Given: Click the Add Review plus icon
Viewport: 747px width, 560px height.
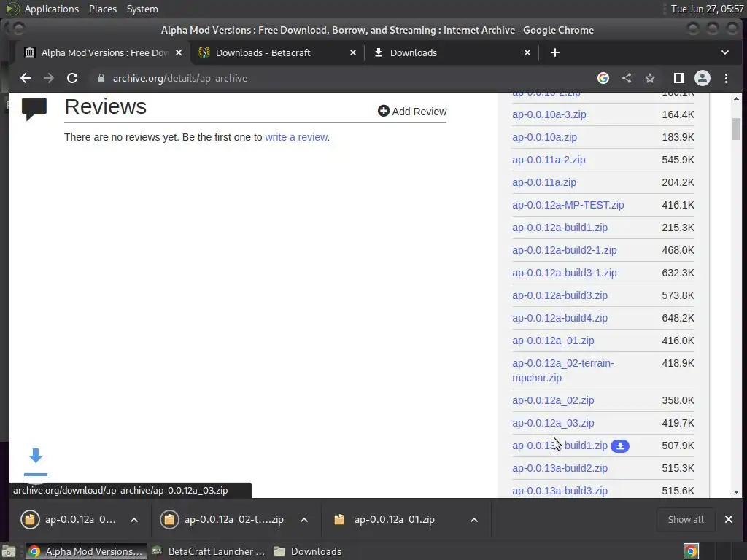Looking at the screenshot, I should tap(384, 111).
